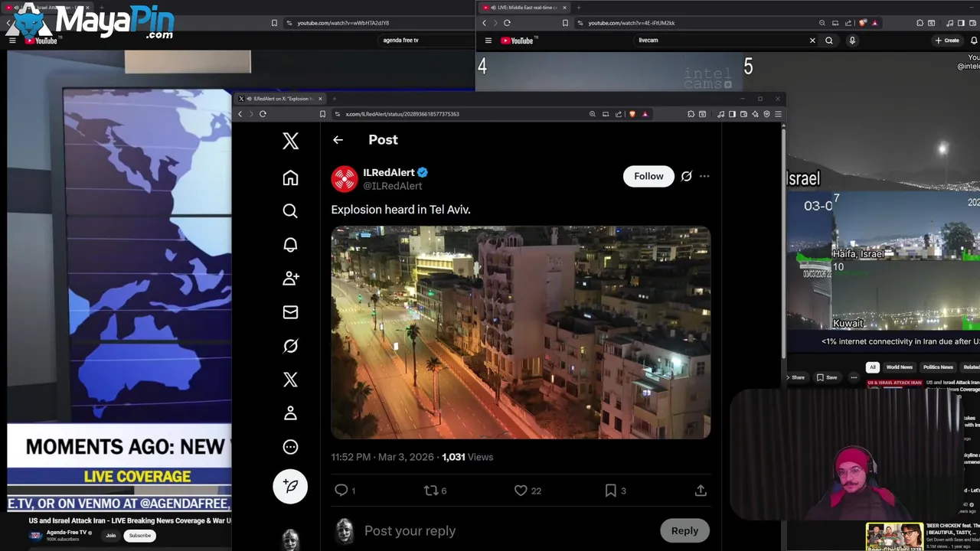This screenshot has width=980, height=551.
Task: Open new tab in X browser window
Action: tap(334, 99)
